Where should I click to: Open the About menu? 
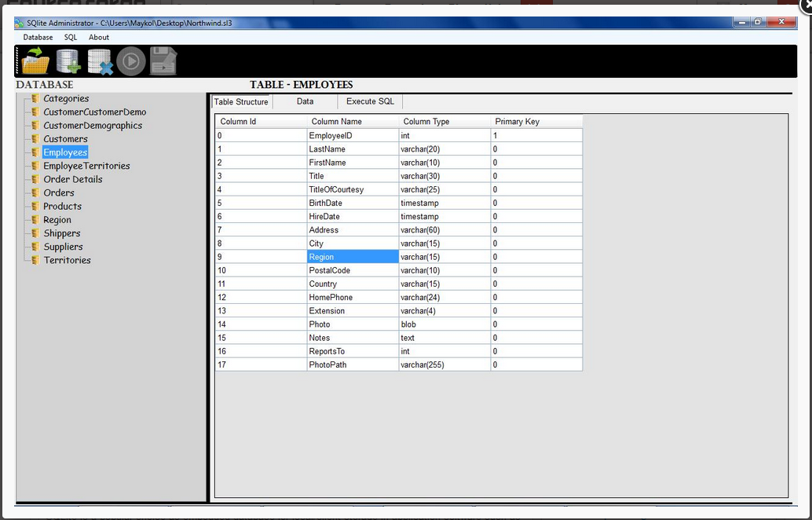[x=98, y=37]
